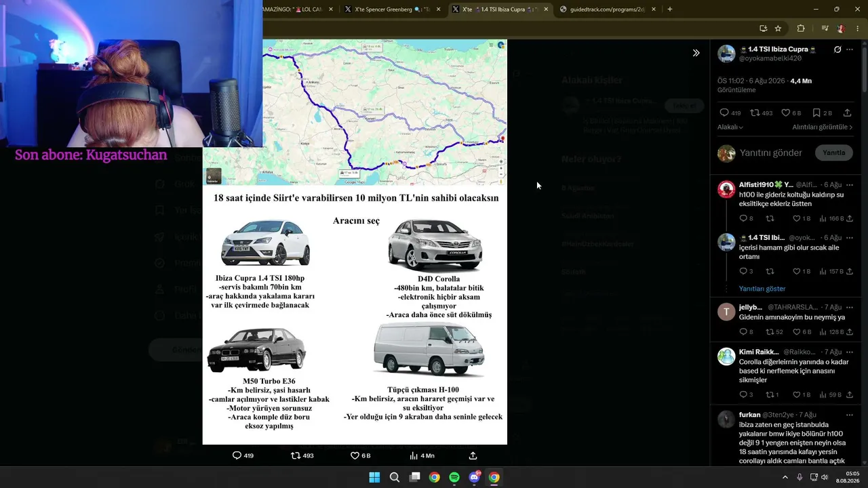Like Kimi Raikk's Corolla comment
Image resolution: width=868 pixels, height=488 pixels.
(x=802, y=394)
